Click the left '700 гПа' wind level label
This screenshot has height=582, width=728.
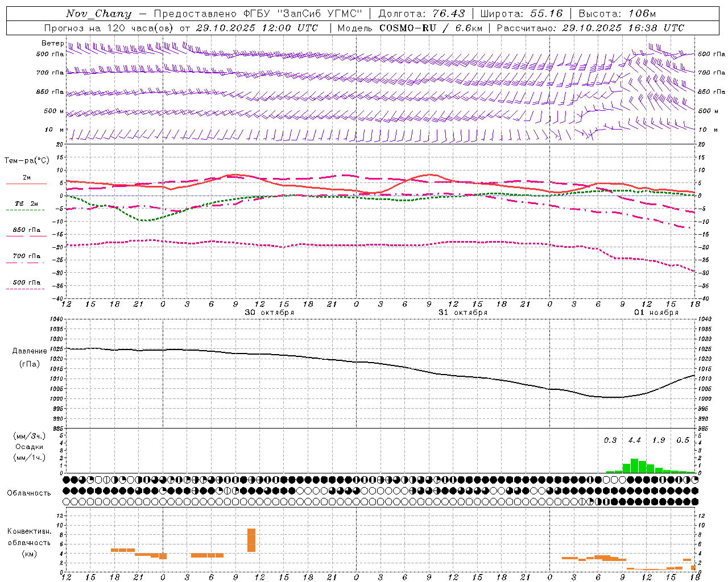tap(50, 73)
